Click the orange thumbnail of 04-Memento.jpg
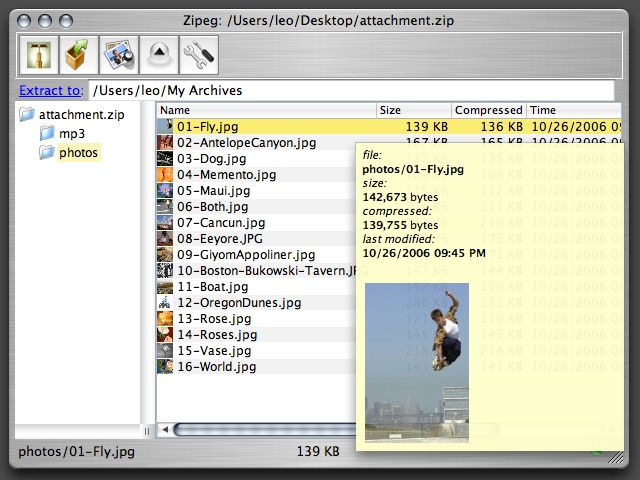This screenshot has width=640, height=480. (x=165, y=174)
